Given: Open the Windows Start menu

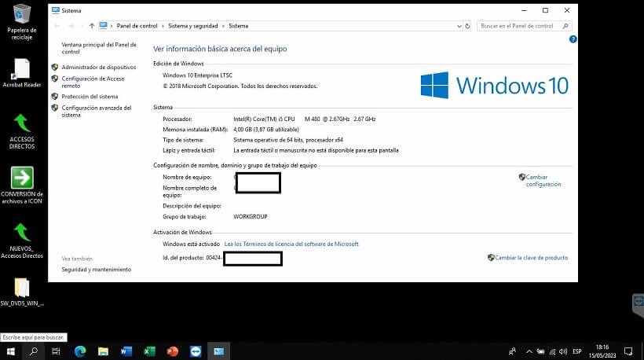Looking at the screenshot, I should click(x=11, y=351).
